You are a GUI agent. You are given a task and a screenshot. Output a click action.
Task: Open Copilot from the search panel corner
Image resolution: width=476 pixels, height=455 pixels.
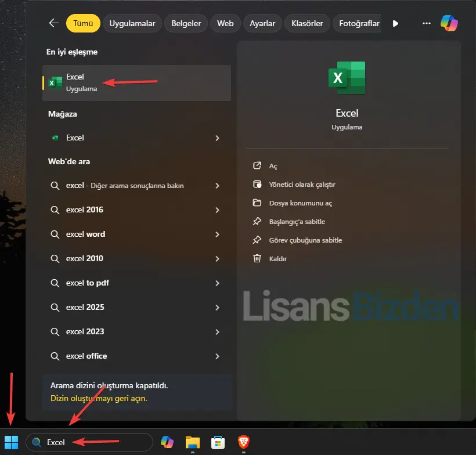coord(449,23)
